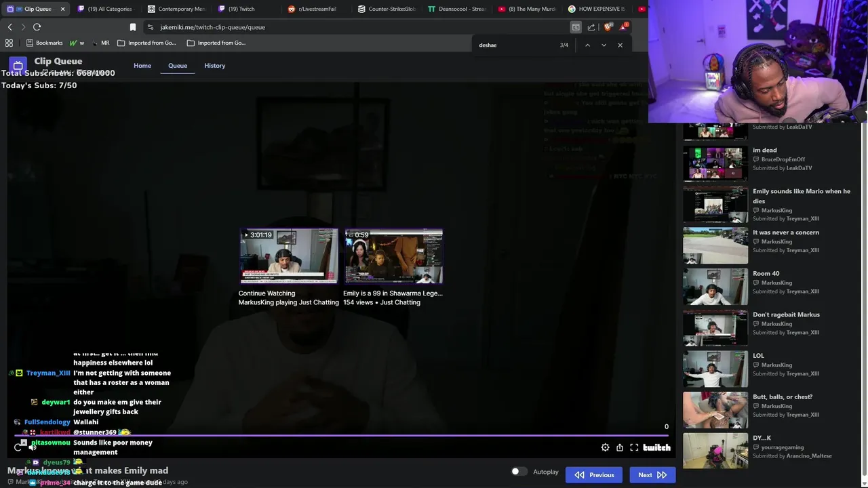Click the Next clip button
Screen dimensions: 868x488
coord(652,475)
